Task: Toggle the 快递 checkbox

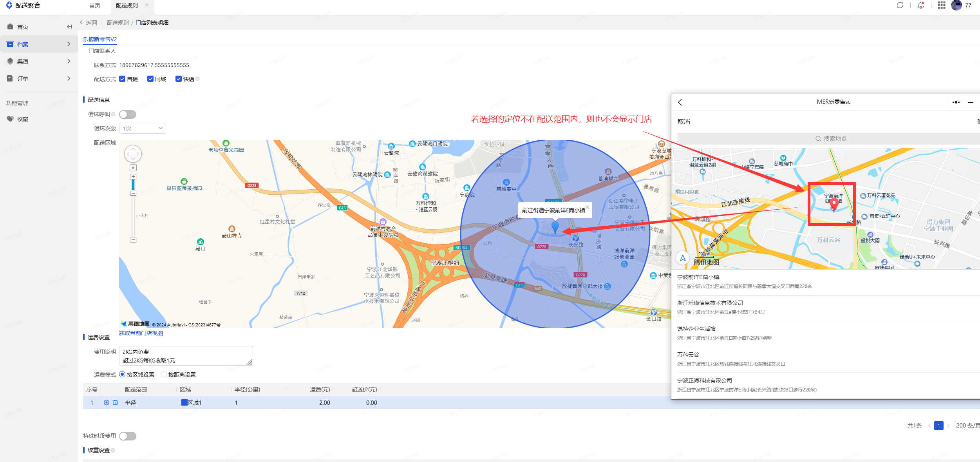Action: [179, 79]
